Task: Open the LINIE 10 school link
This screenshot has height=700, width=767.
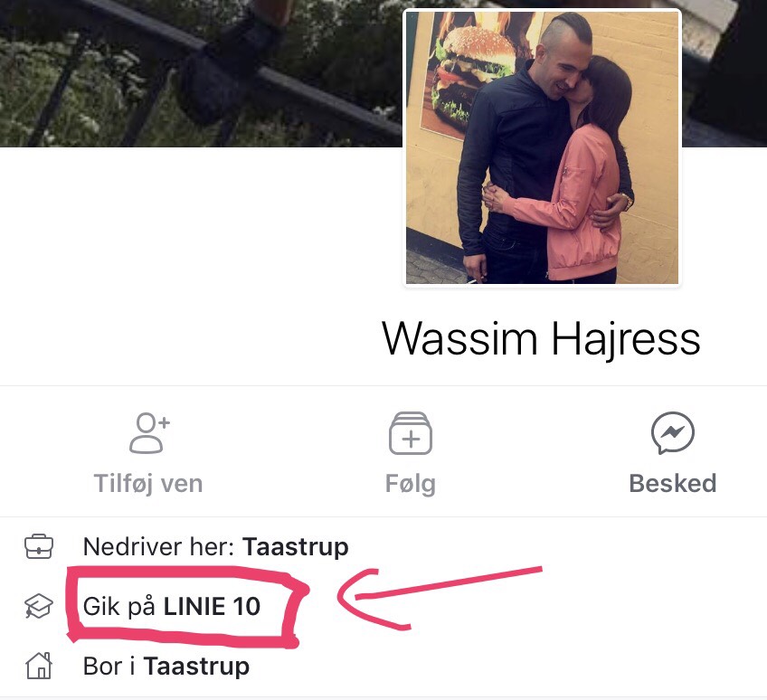Action: coord(212,607)
